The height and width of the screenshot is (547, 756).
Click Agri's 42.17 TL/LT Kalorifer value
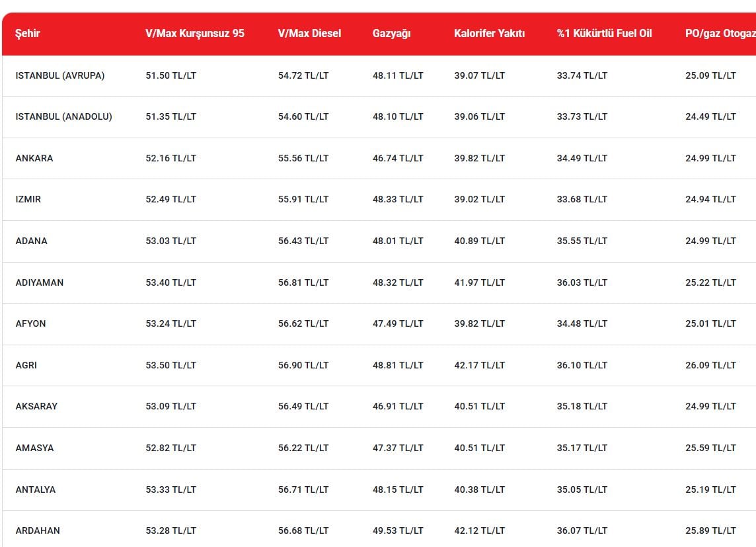[479, 365]
